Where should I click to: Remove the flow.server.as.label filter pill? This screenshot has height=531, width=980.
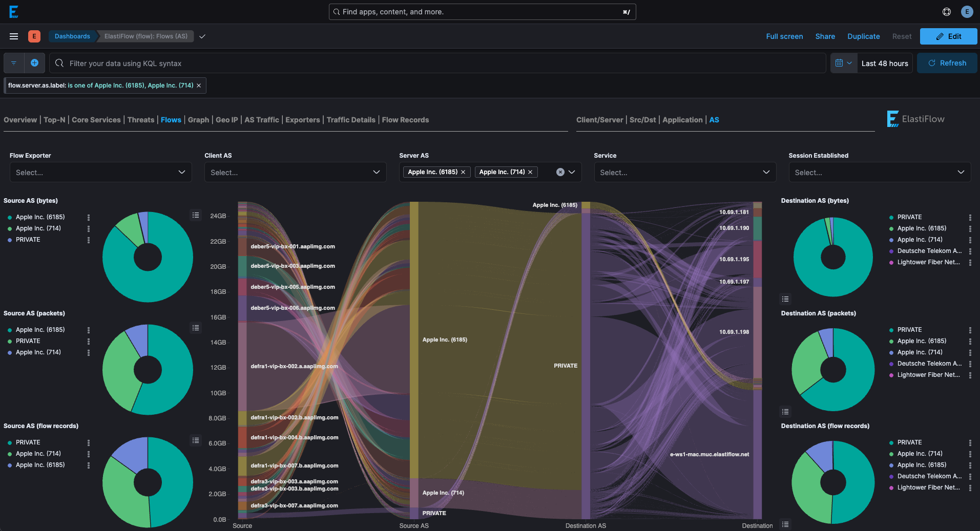pos(199,86)
